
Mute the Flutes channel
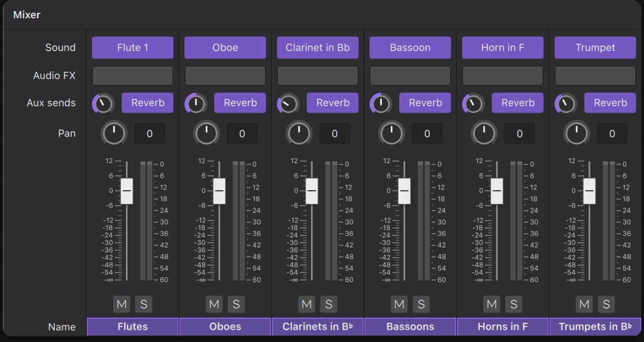click(122, 304)
